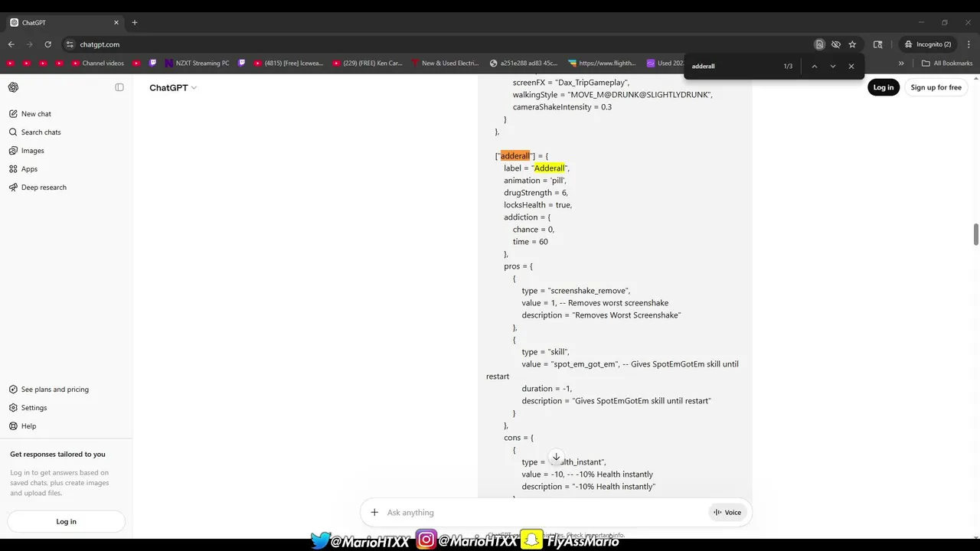This screenshot has width=980, height=551.
Task: Click the scroll-to-bottom arrow button
Action: (556, 457)
